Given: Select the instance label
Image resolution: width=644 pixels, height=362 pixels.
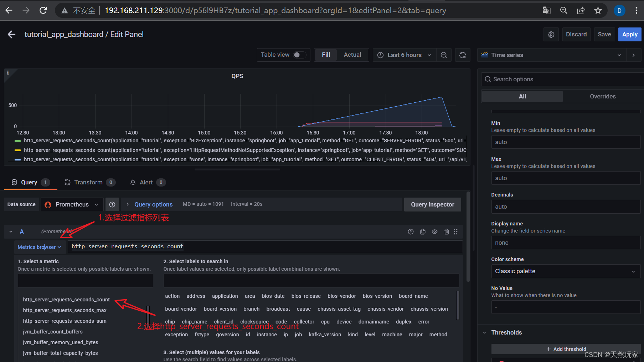Looking at the screenshot, I should [267, 335].
